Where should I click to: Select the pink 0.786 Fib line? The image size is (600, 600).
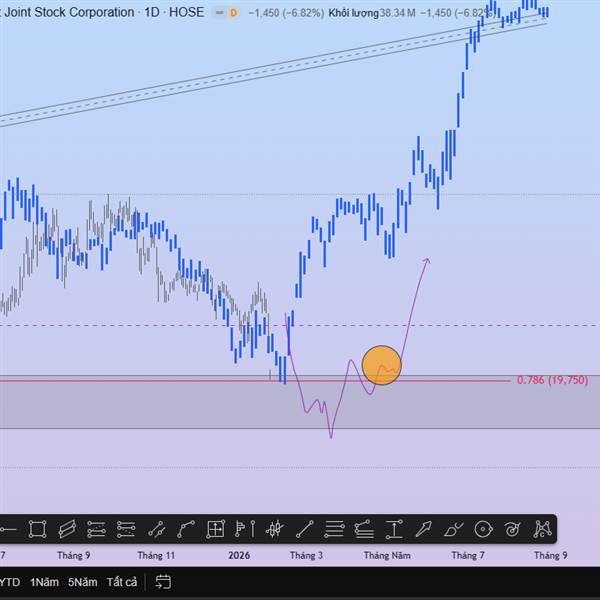point(255,381)
